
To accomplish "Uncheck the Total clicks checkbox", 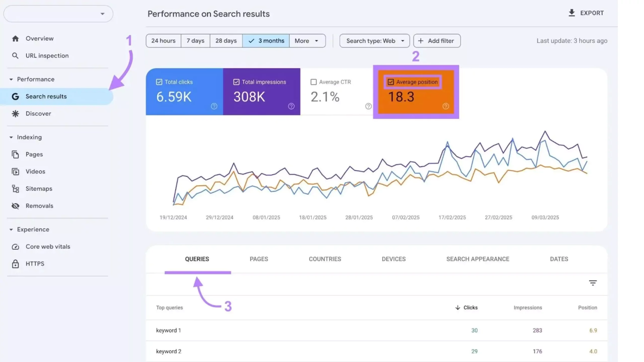I will pyautogui.click(x=159, y=82).
